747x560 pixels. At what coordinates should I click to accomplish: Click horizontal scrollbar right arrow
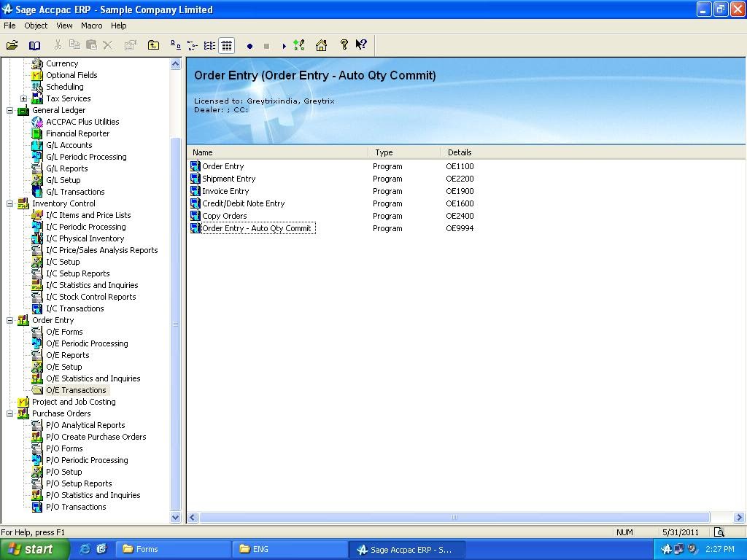(x=739, y=517)
